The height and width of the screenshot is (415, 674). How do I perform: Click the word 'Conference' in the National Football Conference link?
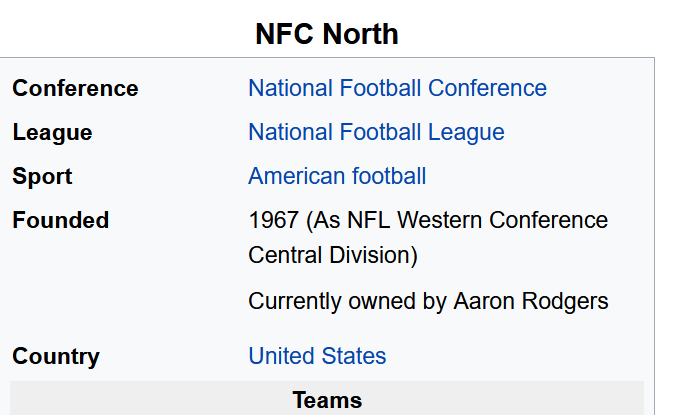coord(487,88)
